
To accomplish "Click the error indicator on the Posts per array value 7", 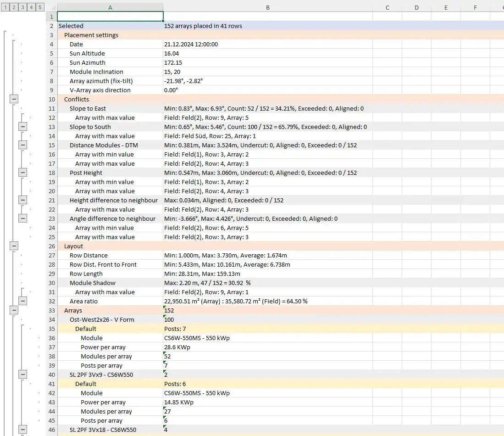I will tap(165, 363).
